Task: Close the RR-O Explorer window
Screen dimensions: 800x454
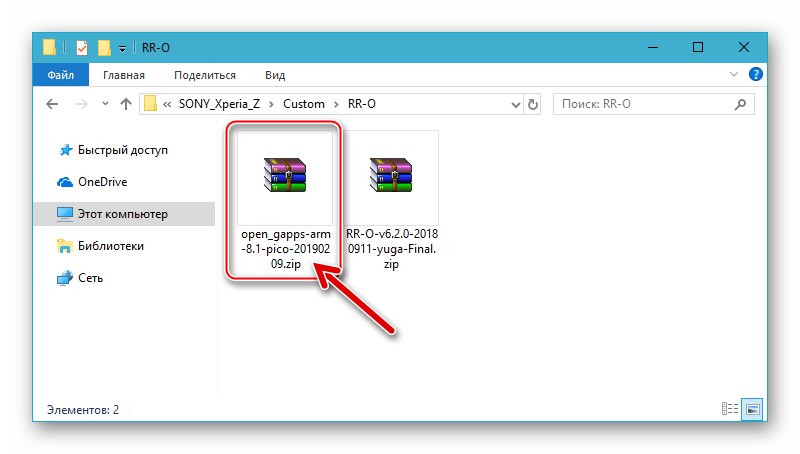Action: 744,47
